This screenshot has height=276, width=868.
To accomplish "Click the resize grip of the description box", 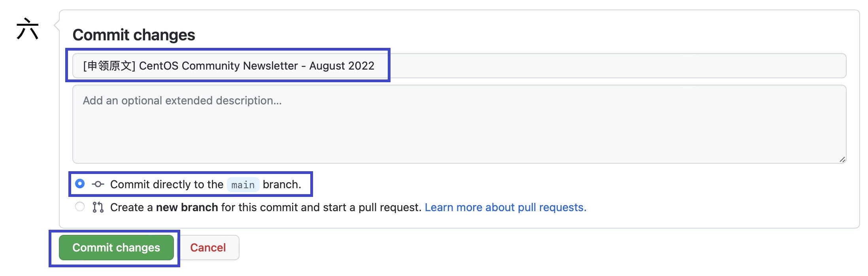I will click(x=842, y=159).
